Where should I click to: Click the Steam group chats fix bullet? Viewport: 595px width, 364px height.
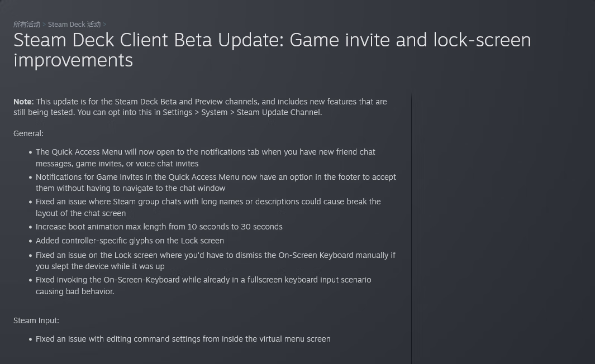coord(208,208)
